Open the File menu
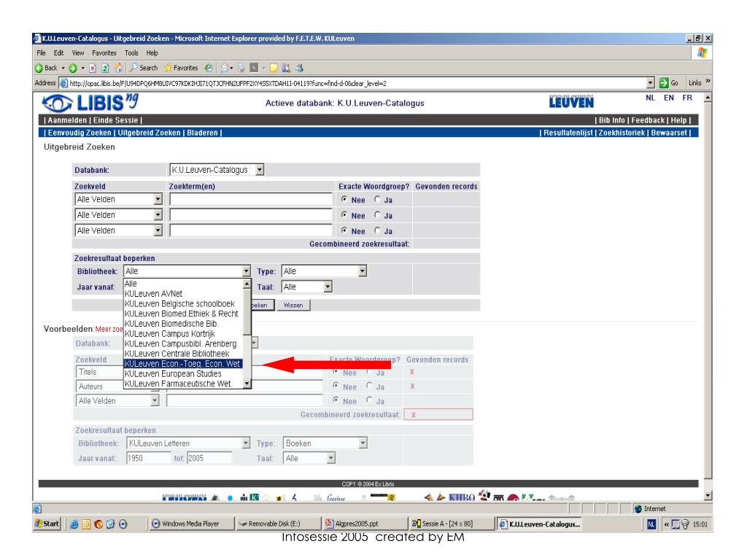Image resolution: width=747 pixels, height=560 pixels. (42, 52)
